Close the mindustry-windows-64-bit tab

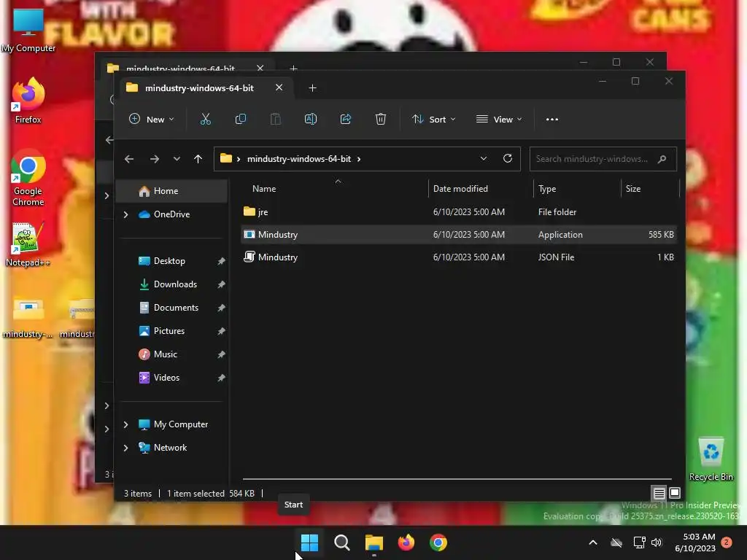[279, 87]
